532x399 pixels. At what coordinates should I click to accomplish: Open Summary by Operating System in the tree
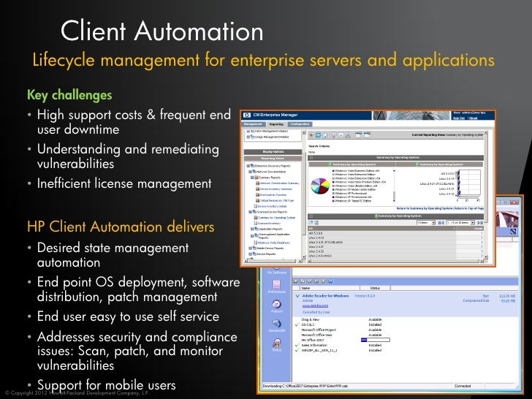277,218
